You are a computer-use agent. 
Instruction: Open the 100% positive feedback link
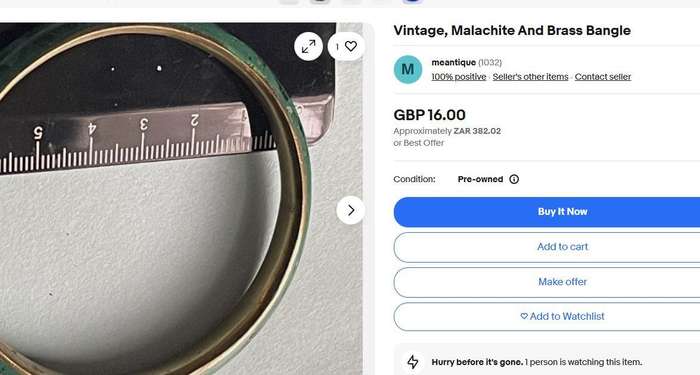458,77
